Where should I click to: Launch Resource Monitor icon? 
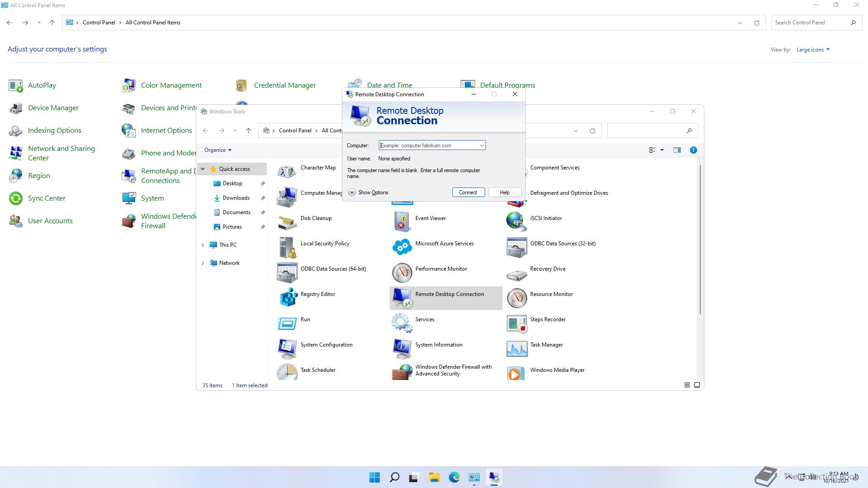(517, 298)
